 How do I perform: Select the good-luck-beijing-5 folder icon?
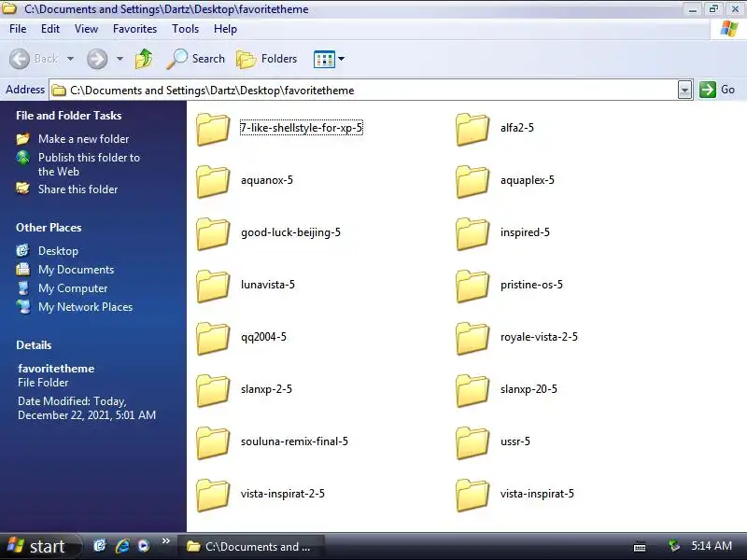tap(213, 234)
